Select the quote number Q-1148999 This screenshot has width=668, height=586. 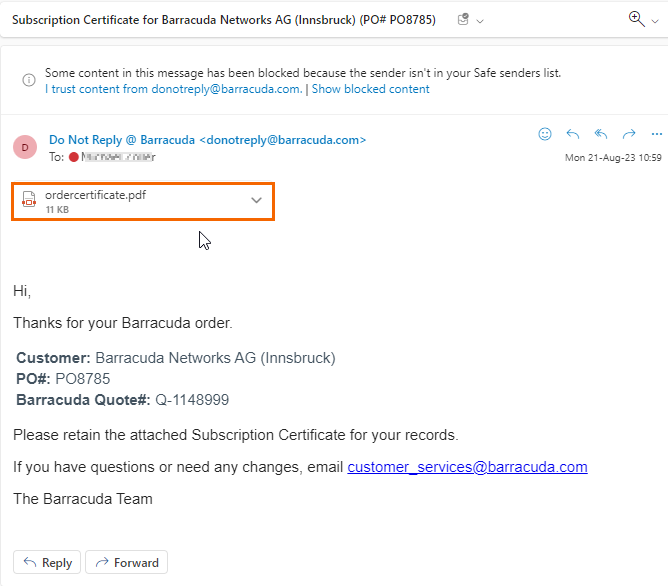click(192, 400)
